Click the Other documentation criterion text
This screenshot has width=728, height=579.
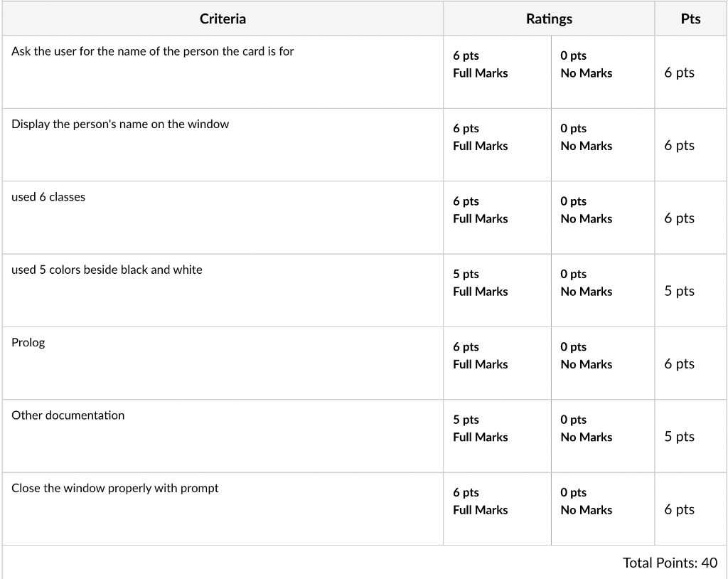tap(68, 415)
